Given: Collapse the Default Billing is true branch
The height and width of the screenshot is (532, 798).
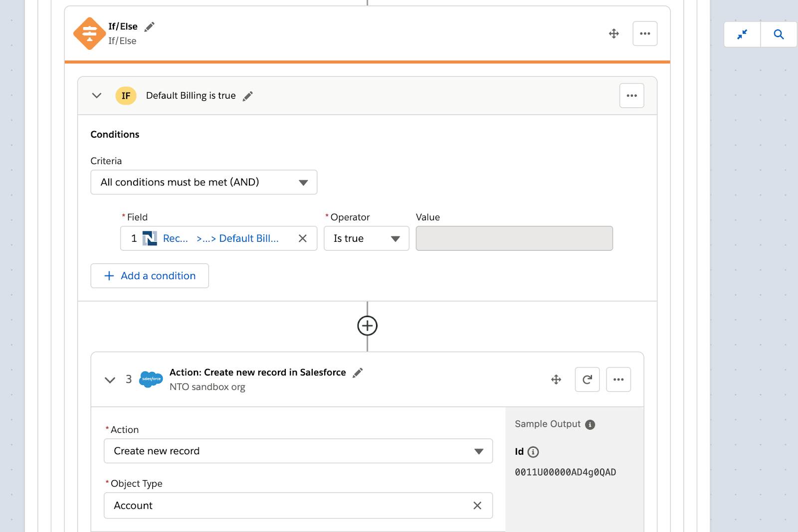Looking at the screenshot, I should pos(97,95).
